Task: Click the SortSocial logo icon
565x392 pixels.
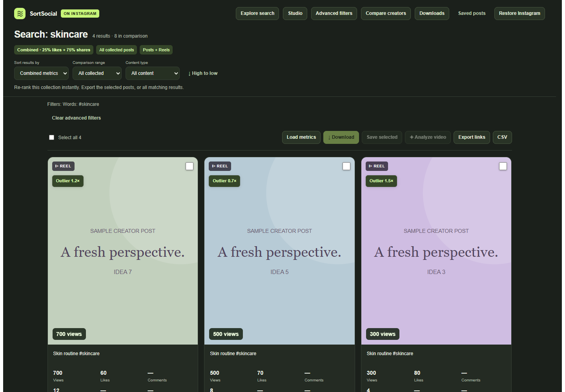Action: click(20, 13)
